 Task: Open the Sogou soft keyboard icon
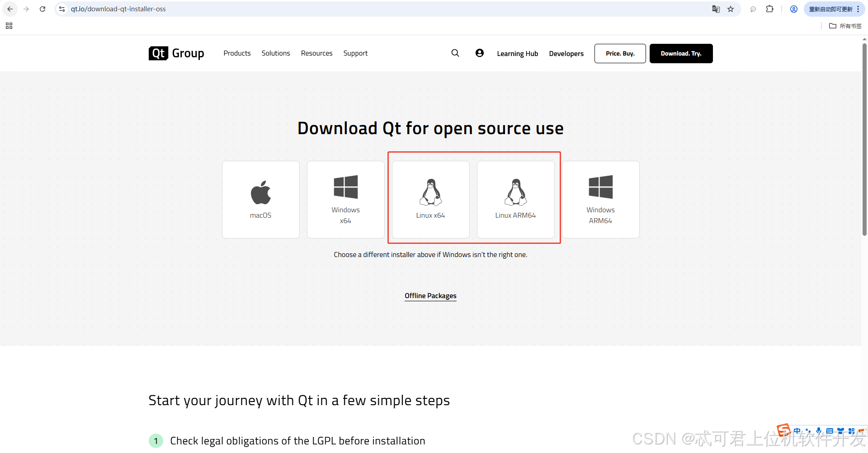tap(830, 431)
